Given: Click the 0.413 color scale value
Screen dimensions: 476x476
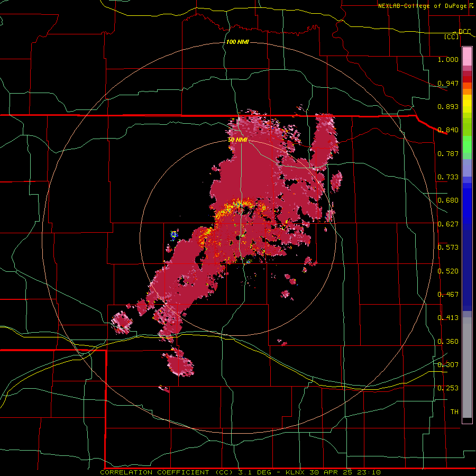Looking at the screenshot, I should click(448, 318).
